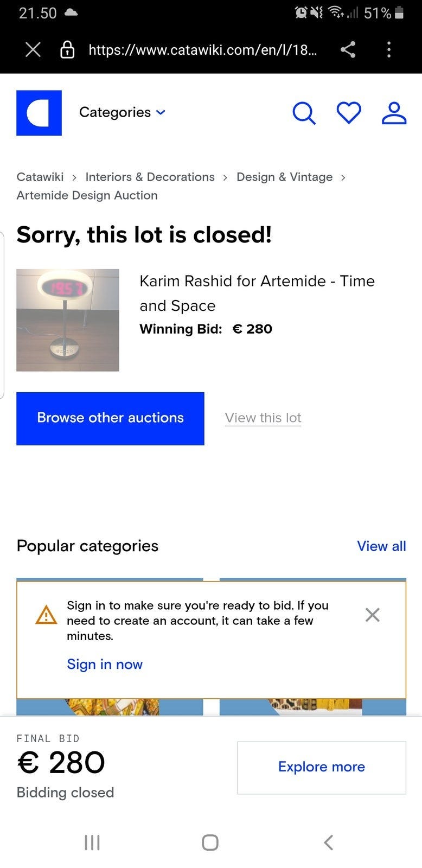Open Design & Vintage breadcrumb

(284, 177)
